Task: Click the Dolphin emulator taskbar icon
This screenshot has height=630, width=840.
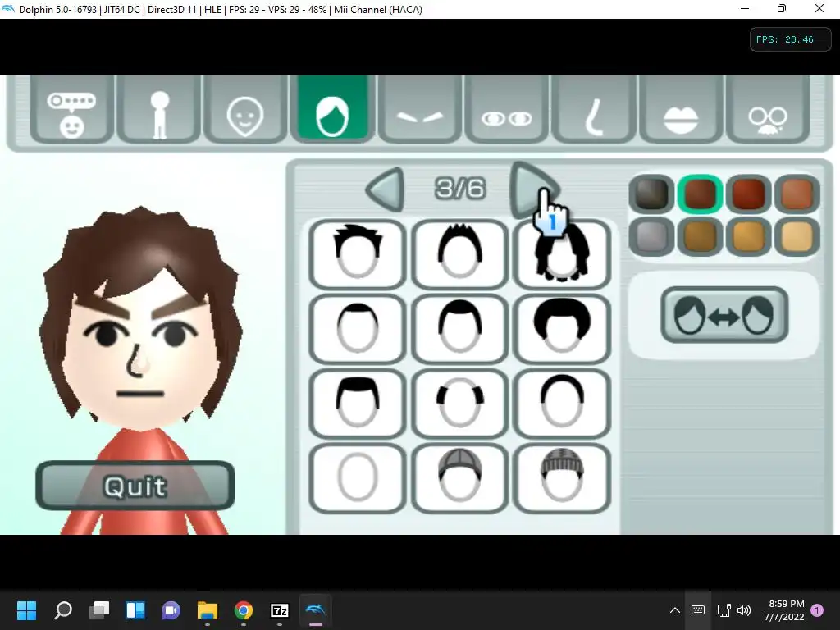Action: (316, 609)
